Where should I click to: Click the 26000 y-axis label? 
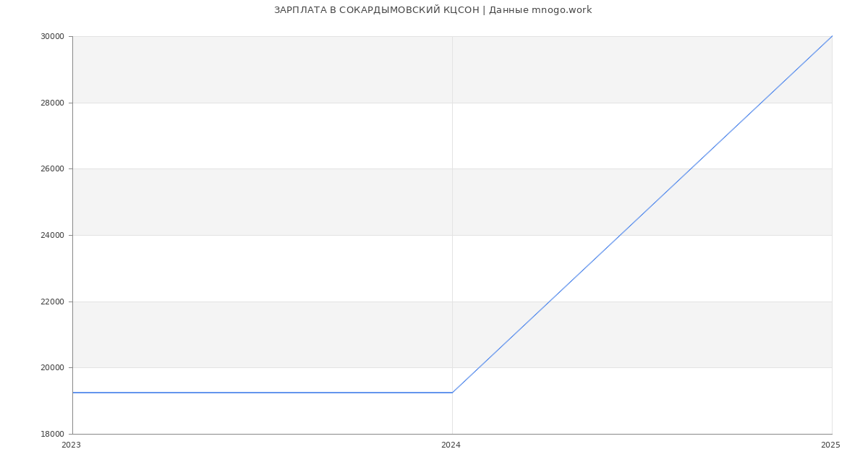(x=52, y=169)
